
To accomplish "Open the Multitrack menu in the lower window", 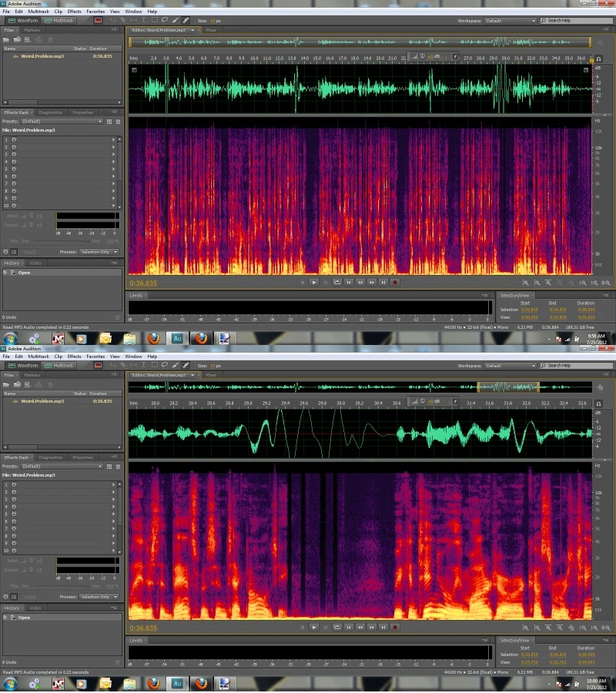I will click(38, 357).
